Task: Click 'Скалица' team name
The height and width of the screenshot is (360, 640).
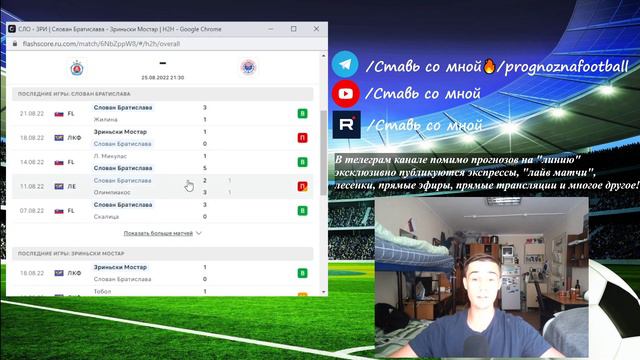Action: click(x=106, y=217)
